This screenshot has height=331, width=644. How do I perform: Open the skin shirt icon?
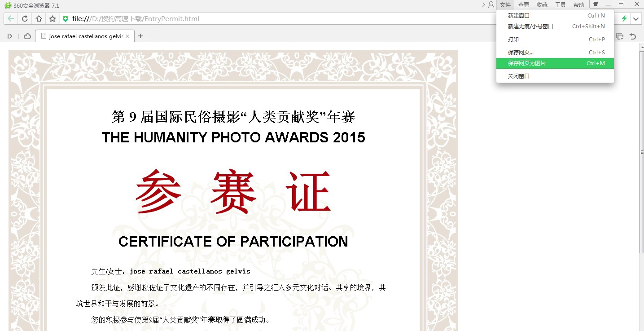tap(596, 4)
